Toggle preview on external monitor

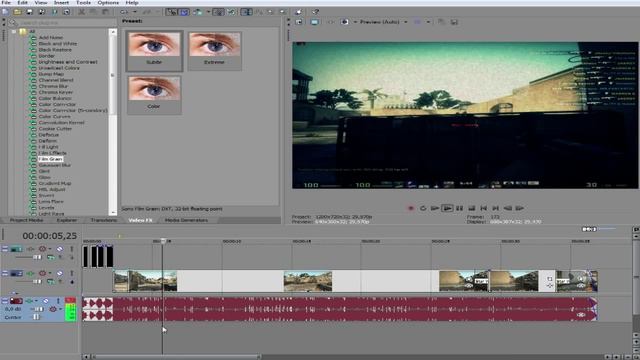pyautogui.click(x=314, y=22)
